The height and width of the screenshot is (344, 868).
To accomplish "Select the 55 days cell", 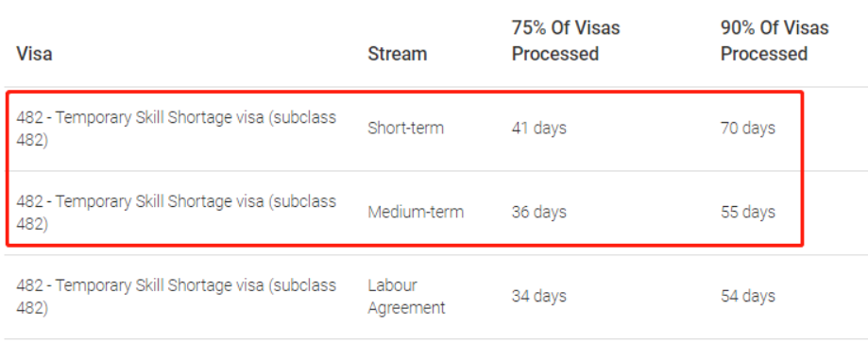I will [747, 213].
